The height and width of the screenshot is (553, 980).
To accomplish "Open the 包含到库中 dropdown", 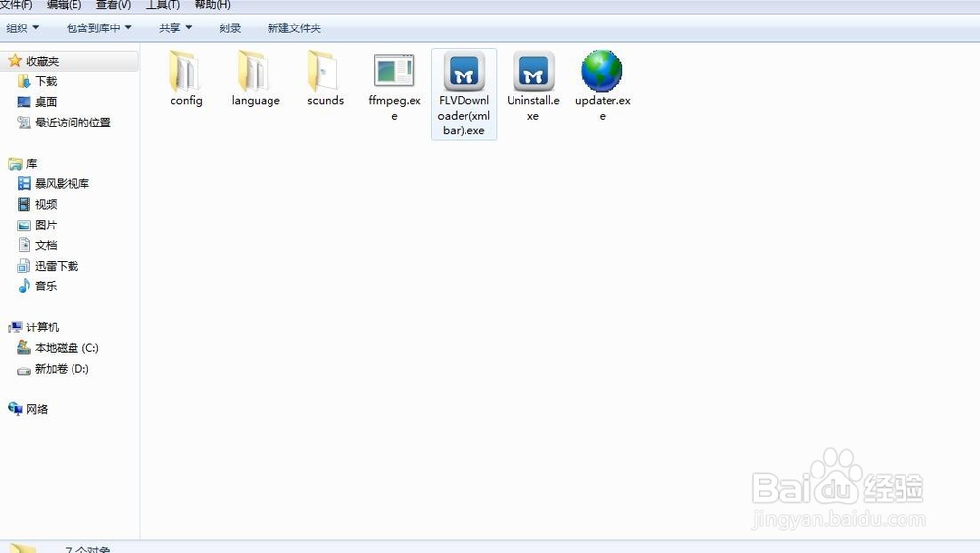I will [x=99, y=28].
